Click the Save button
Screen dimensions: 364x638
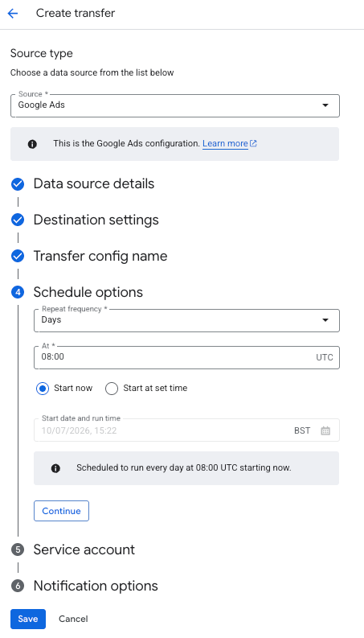point(28,619)
